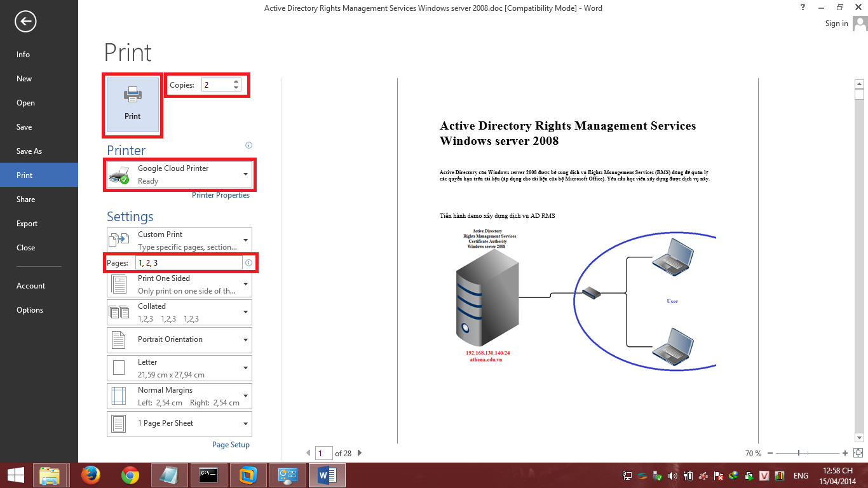
Task: Click the info icon beside the Printer heading
Action: pos(249,145)
